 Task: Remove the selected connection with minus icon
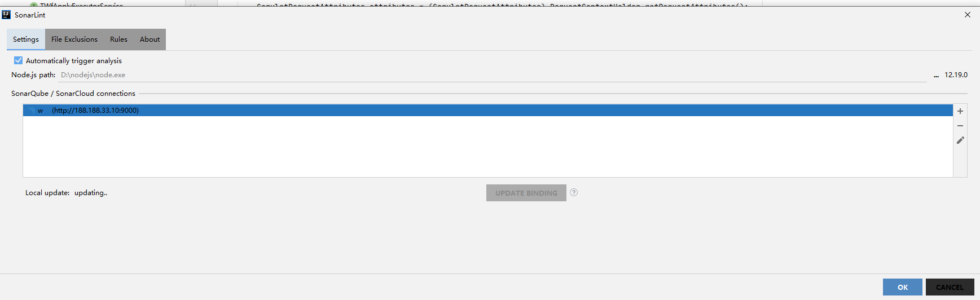960,126
